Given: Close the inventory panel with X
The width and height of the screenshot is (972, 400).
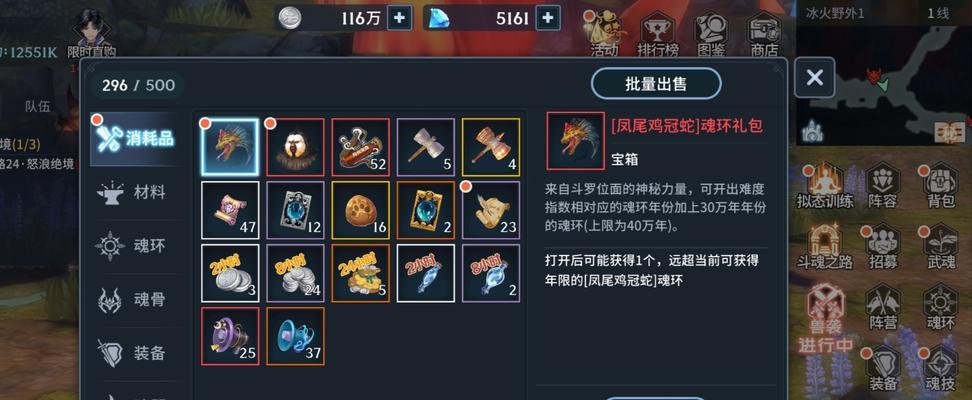Looking at the screenshot, I should (x=815, y=78).
